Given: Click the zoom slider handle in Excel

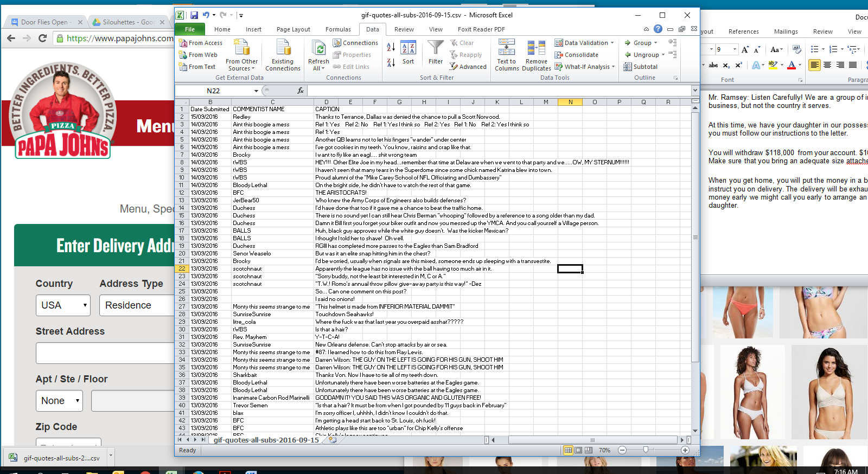Looking at the screenshot, I should [x=646, y=450].
